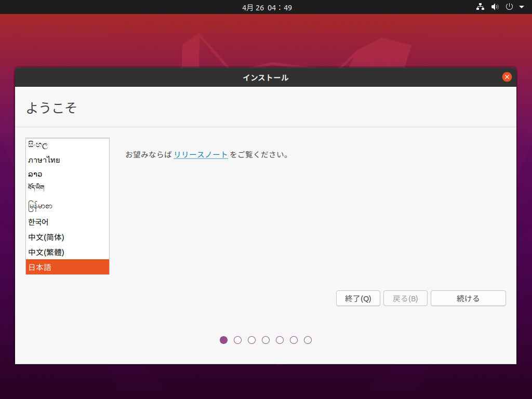Select 한국어 language
This screenshot has width=532, height=399.
(68, 222)
